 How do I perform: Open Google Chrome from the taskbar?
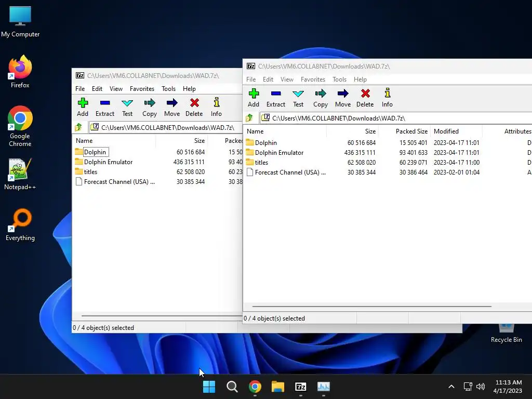coord(255,387)
